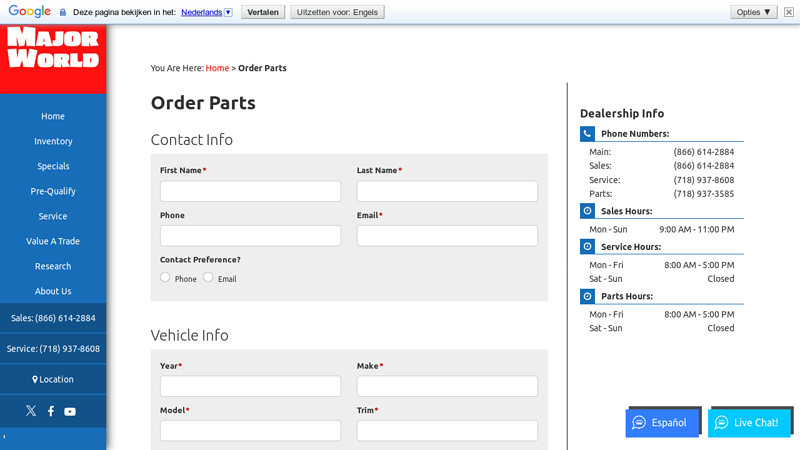Click the Vertalen button
This screenshot has width=800, height=450.
click(x=263, y=12)
